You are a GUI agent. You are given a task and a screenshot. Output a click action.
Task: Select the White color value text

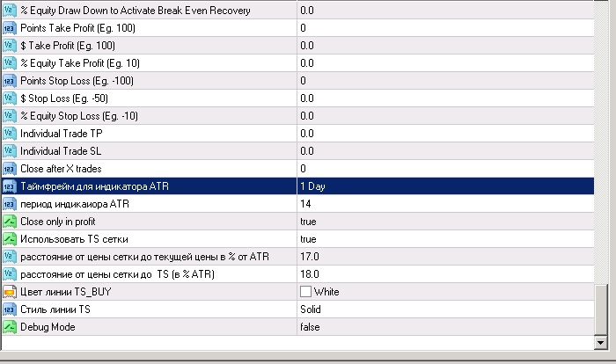(326, 292)
